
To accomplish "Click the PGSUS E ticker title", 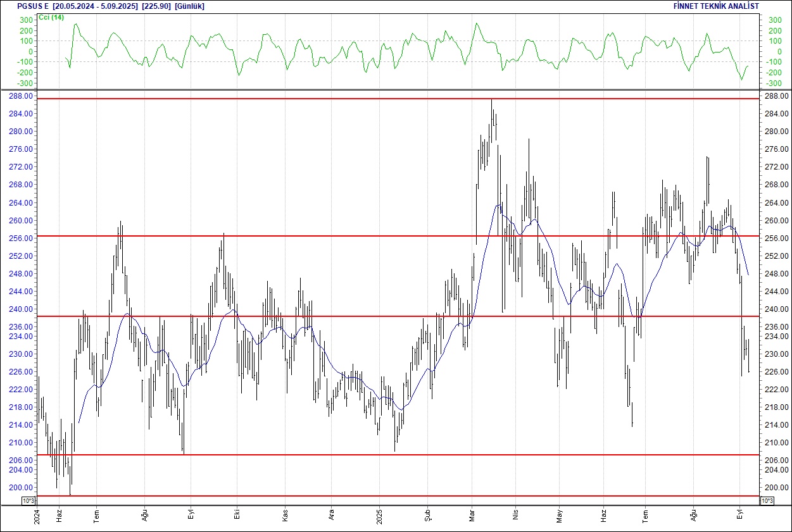I will point(32,6).
